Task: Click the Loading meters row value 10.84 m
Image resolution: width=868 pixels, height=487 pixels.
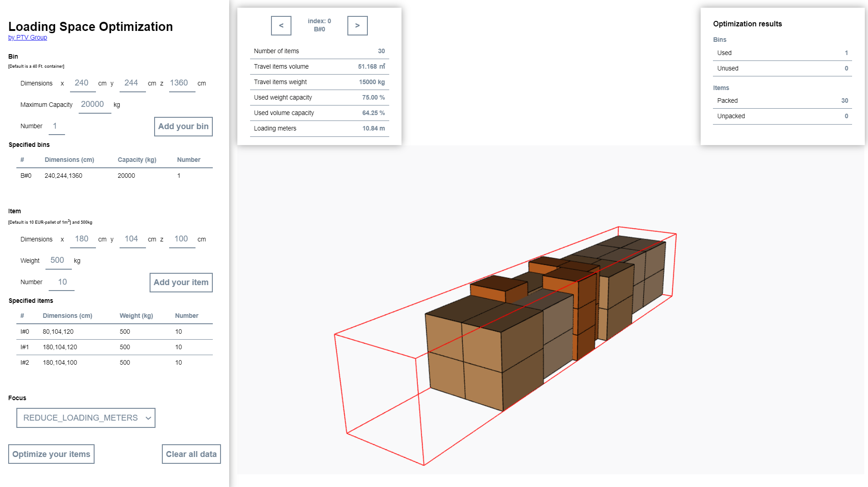Action: (x=373, y=128)
